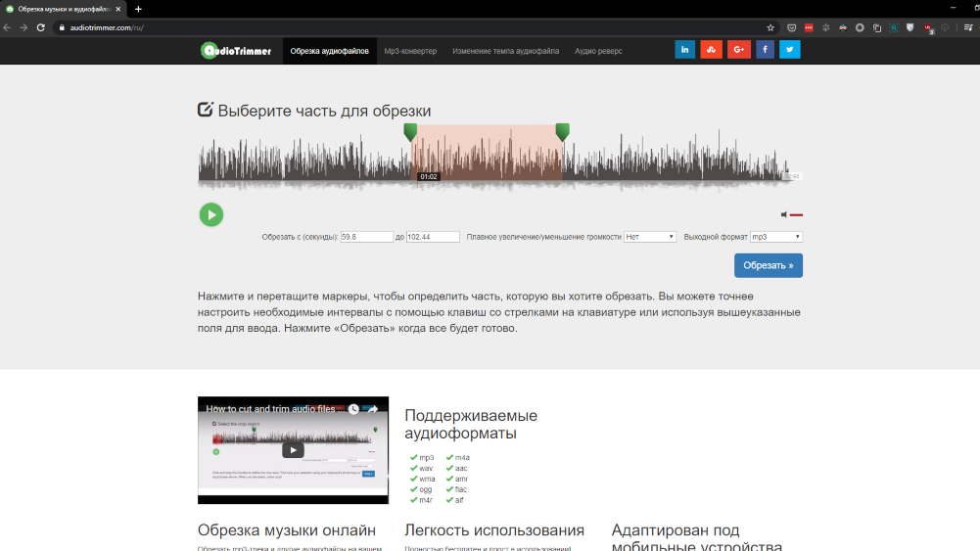Click the Выберите часть для обрезки heading
This screenshot has height=551, width=980.
(324, 111)
